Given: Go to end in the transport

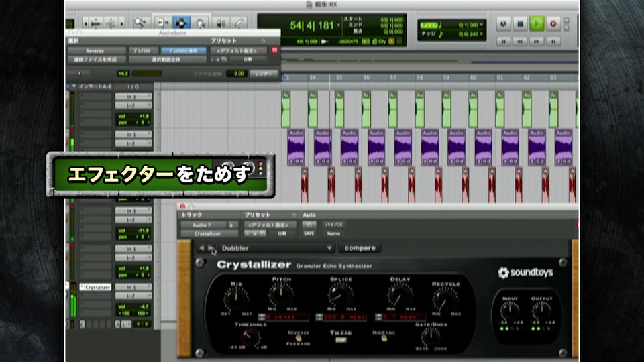Looking at the screenshot, I should coord(553,41).
